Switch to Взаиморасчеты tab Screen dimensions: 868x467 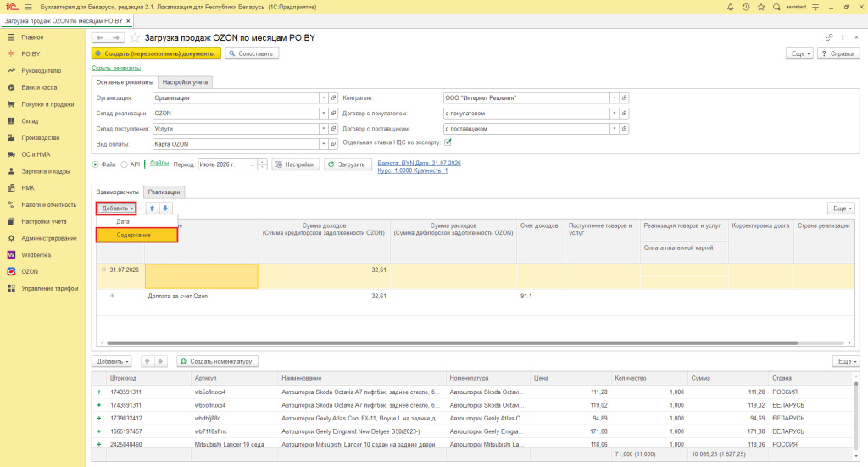117,192
